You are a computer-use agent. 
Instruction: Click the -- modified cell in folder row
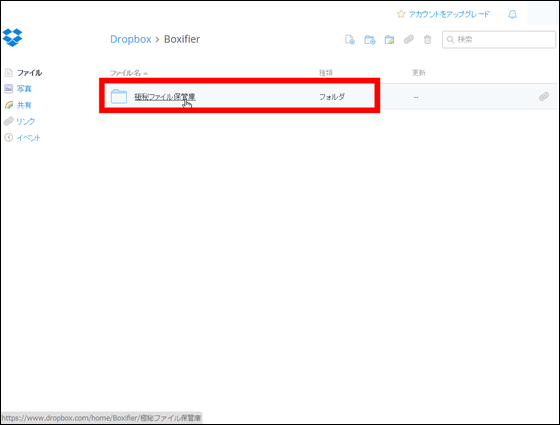(416, 97)
